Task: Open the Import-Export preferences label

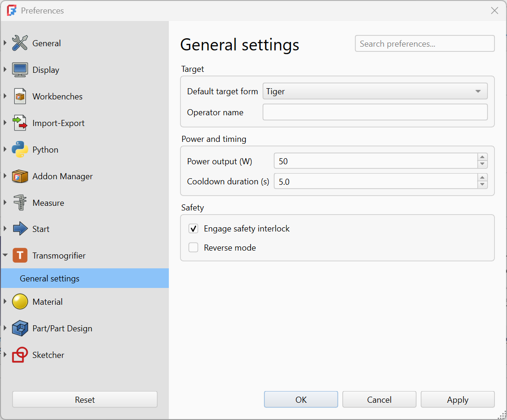Action: tap(58, 123)
